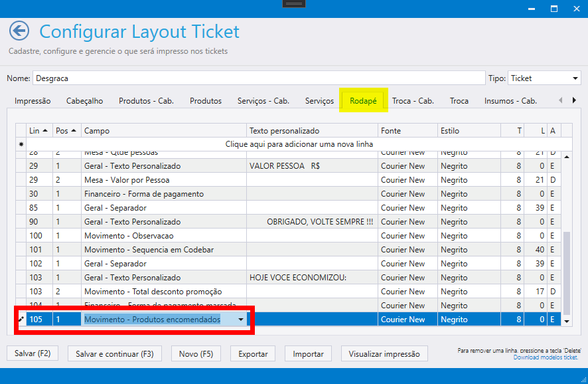The image size is (588, 384).
Task: Go back using the circled arrow icon
Action: (19, 31)
